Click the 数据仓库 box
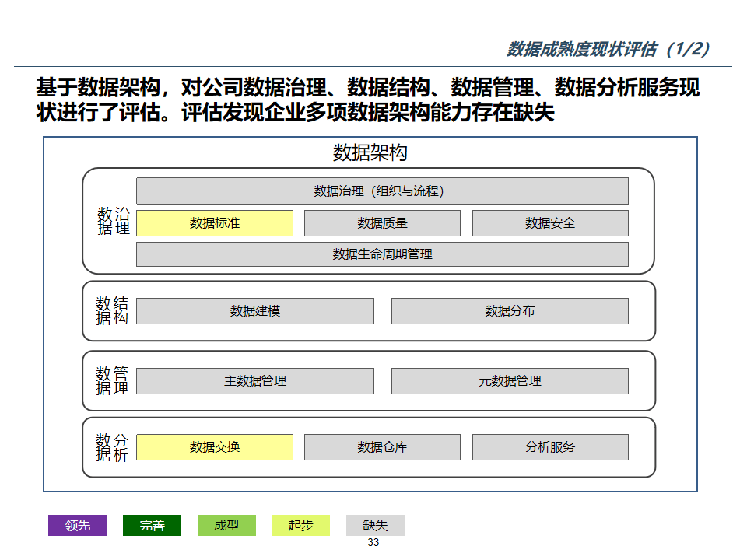 383,447
